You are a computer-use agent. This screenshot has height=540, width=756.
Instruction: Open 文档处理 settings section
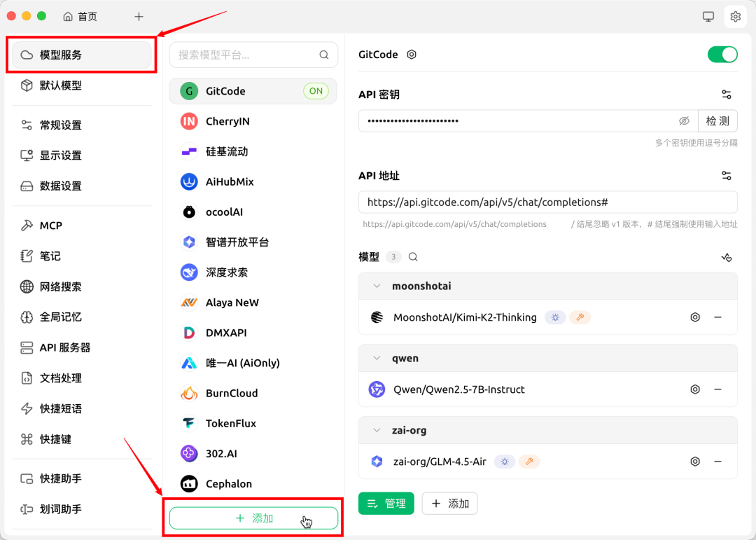tap(81, 378)
